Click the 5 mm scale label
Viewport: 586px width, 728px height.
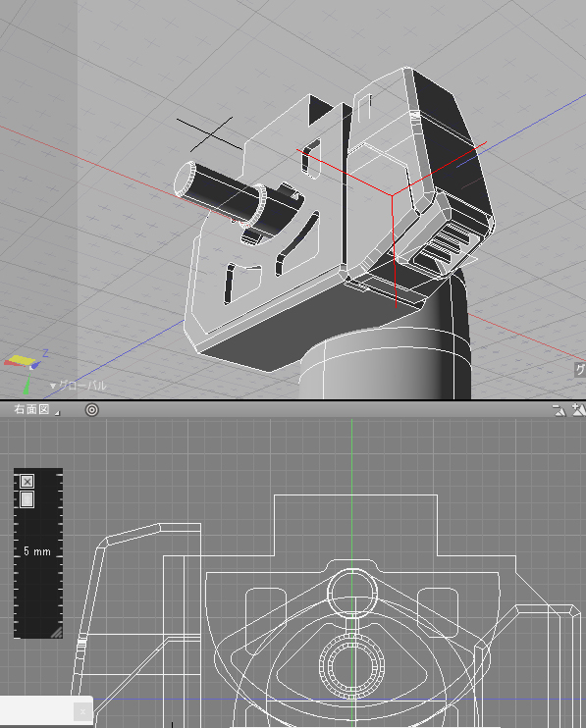tap(37, 551)
